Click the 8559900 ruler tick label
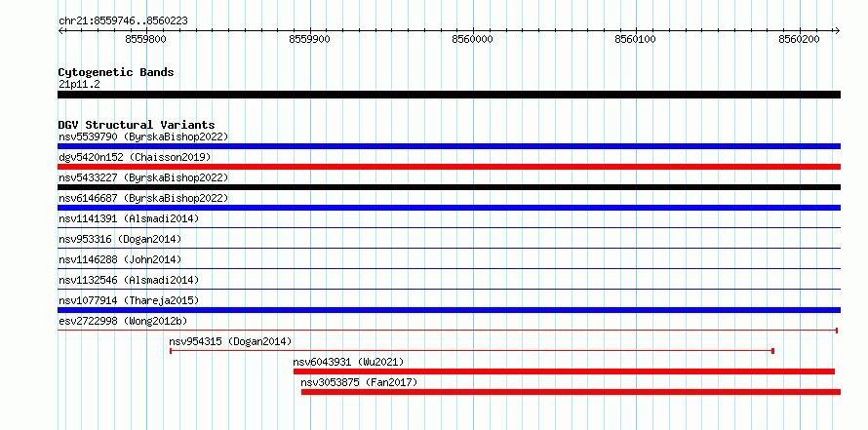868x430 pixels. click(309, 39)
